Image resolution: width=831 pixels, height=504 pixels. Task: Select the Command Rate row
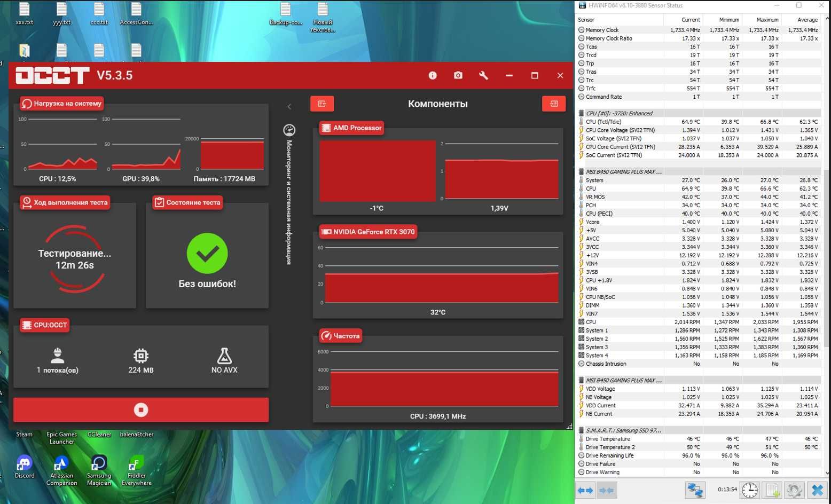point(699,97)
